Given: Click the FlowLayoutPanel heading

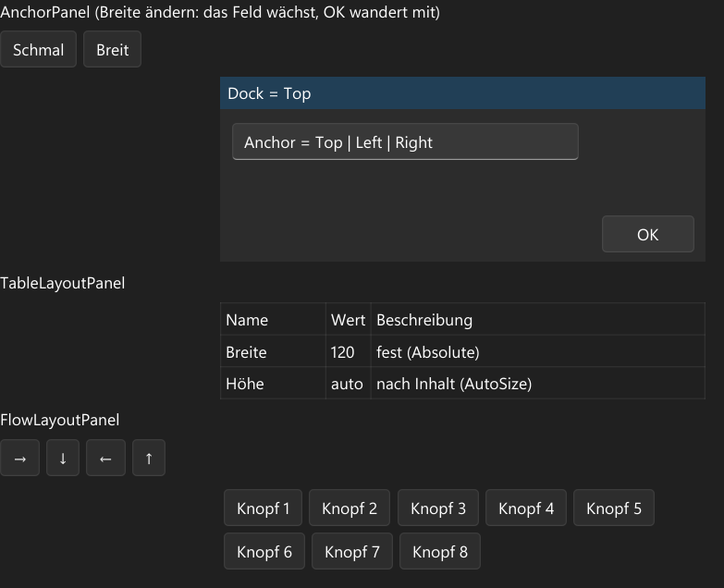Looking at the screenshot, I should pos(59,420).
